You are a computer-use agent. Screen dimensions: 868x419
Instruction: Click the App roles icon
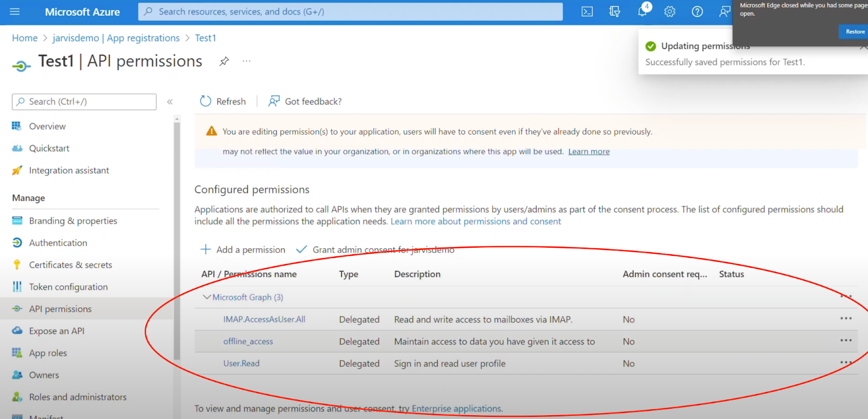(x=17, y=353)
